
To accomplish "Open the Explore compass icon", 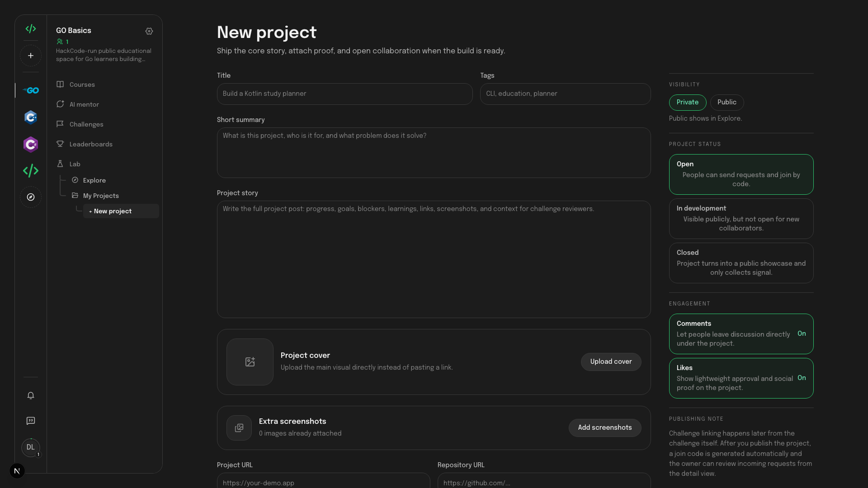I will click(31, 197).
